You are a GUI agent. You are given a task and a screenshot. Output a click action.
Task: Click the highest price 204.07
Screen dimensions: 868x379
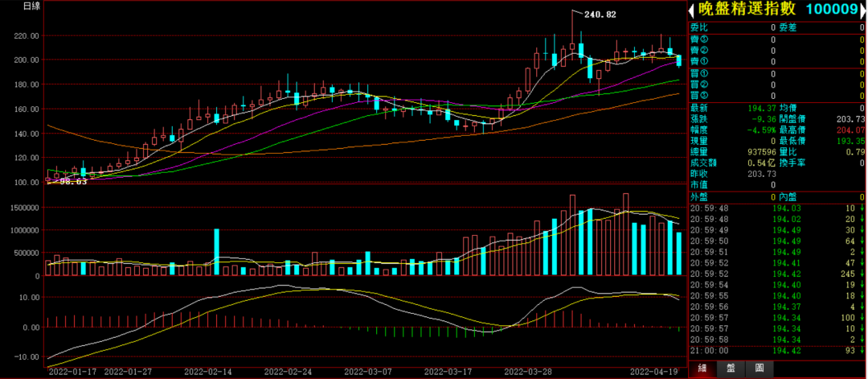tap(851, 130)
